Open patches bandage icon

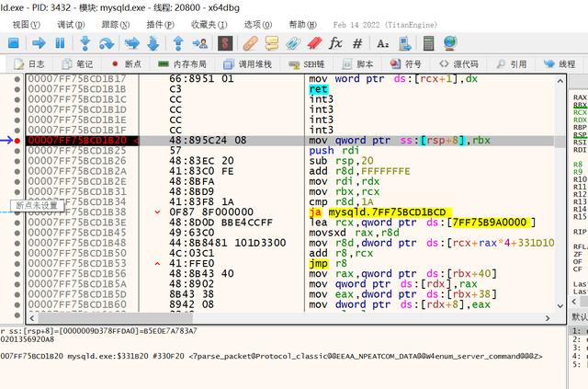250,43
